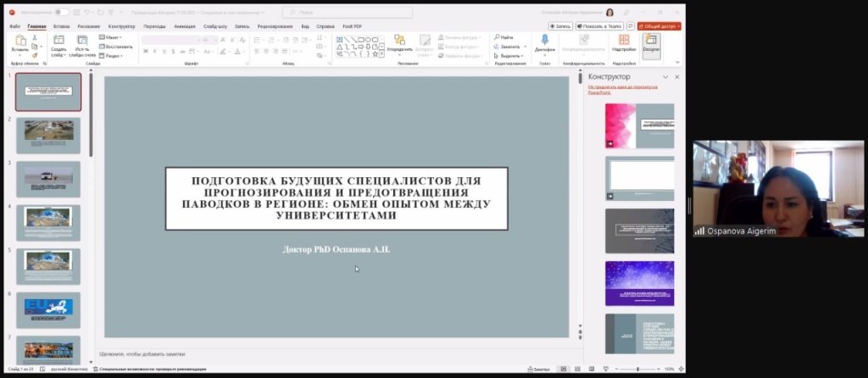868x378 pixels.
Task: Open the Раздел section dropdown
Action: [111, 56]
